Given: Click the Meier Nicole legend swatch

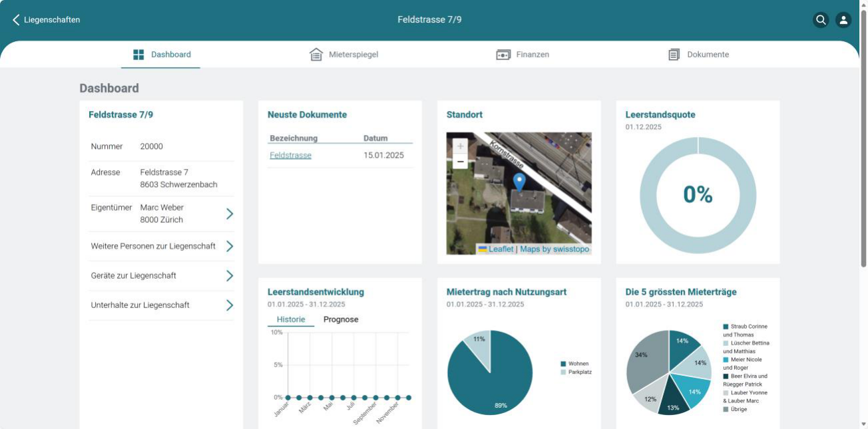Looking at the screenshot, I should coord(726,359).
